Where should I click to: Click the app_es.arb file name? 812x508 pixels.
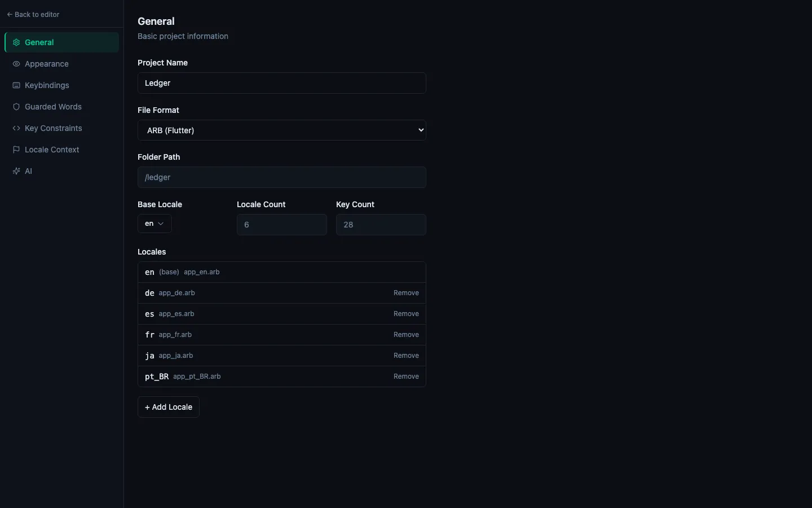point(176,314)
